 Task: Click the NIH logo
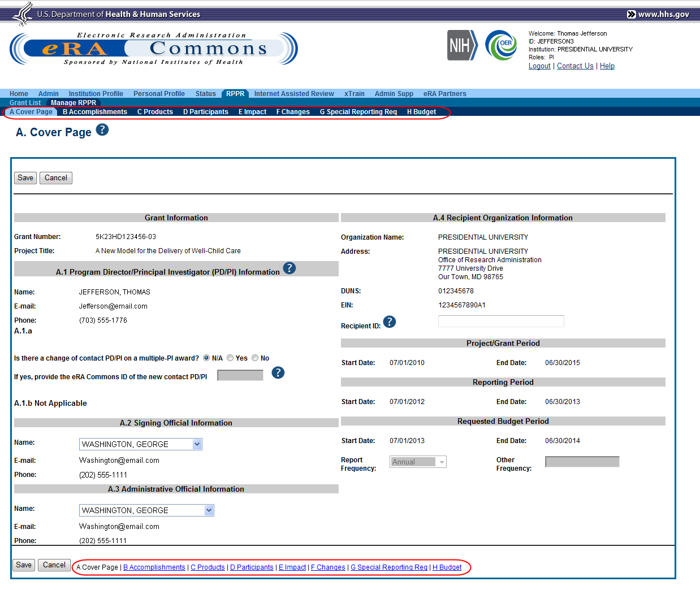tap(463, 45)
